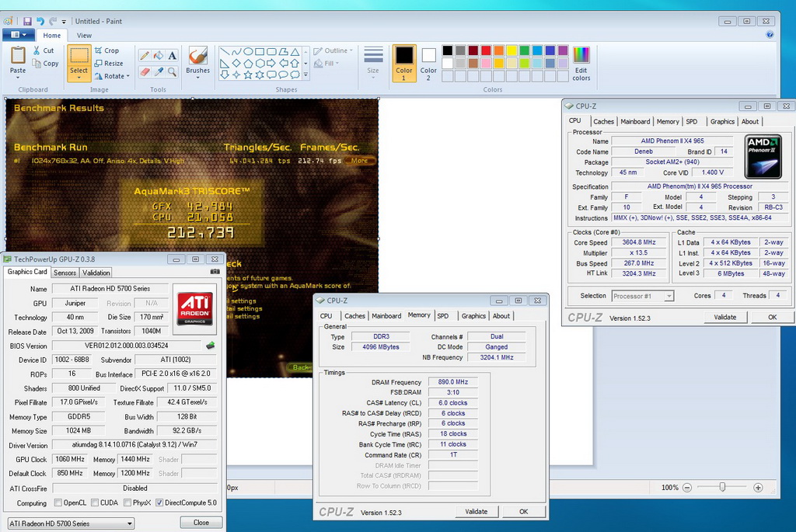Toggle the DirectCompute 5.0 checkbox

[x=159, y=502]
